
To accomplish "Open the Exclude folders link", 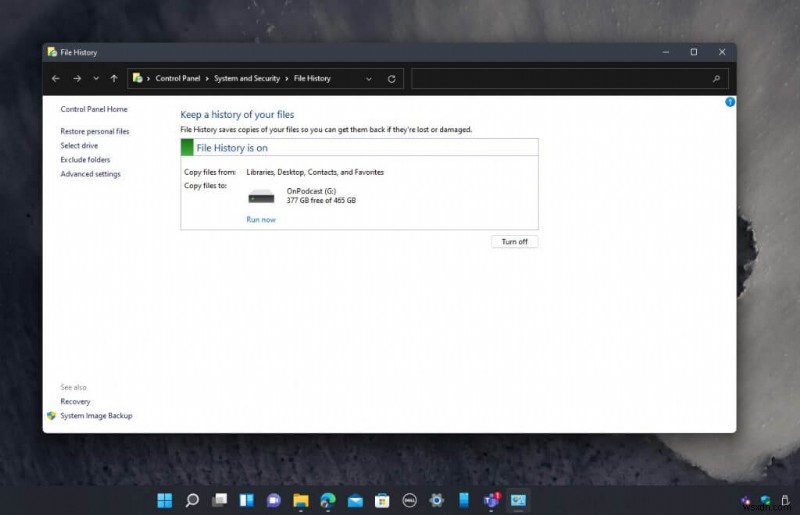I will 85,160.
